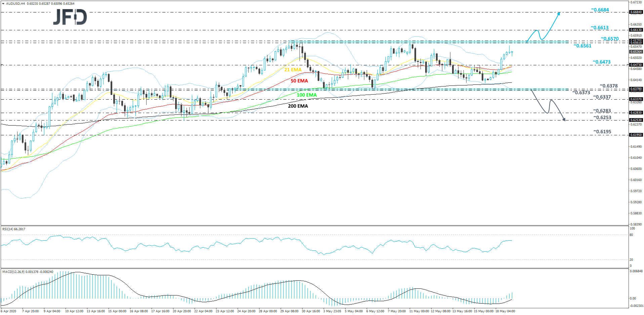Select the ~0.6253 level label
The image size is (644, 315).
point(602,117)
